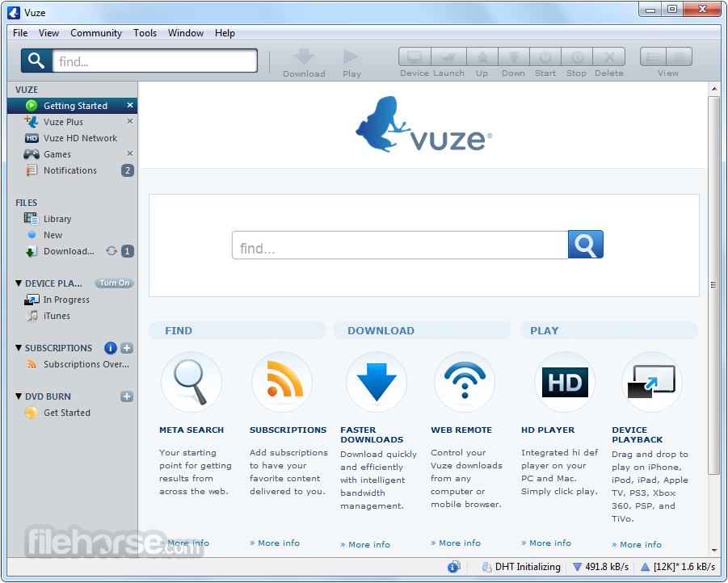
Task: Click the main page vertical scrollbar
Action: click(713, 284)
